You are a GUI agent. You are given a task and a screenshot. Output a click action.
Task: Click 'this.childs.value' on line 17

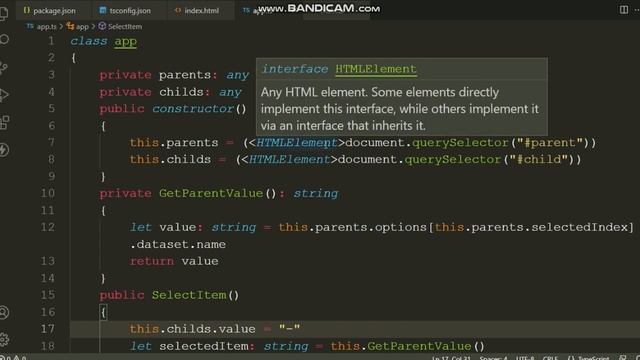click(x=192, y=329)
